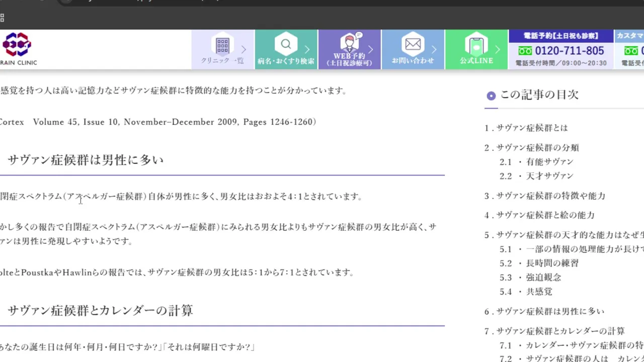The height and width of the screenshot is (362, 644).
Task: Click the line ending 男性に発現しやすいようです
Action: 66,241
